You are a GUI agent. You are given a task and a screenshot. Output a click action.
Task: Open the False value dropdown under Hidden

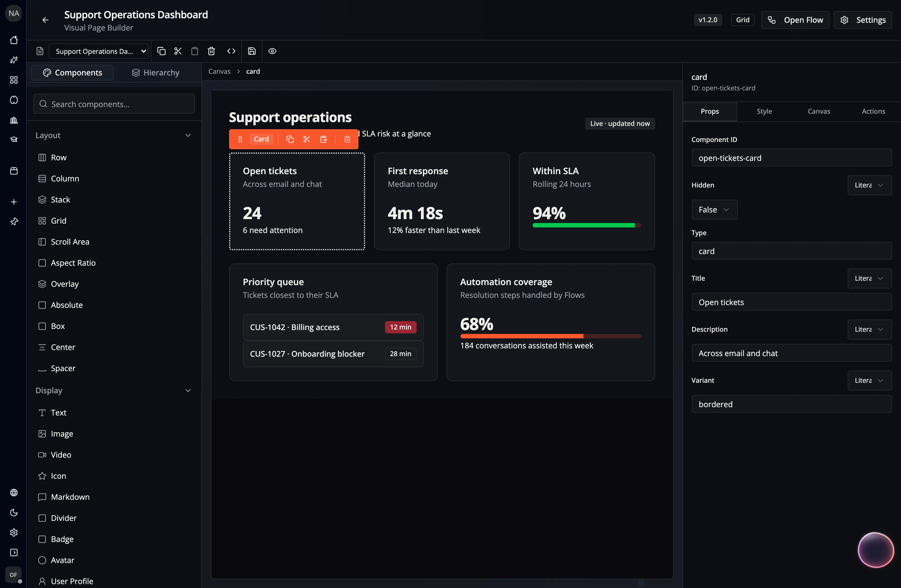click(714, 210)
